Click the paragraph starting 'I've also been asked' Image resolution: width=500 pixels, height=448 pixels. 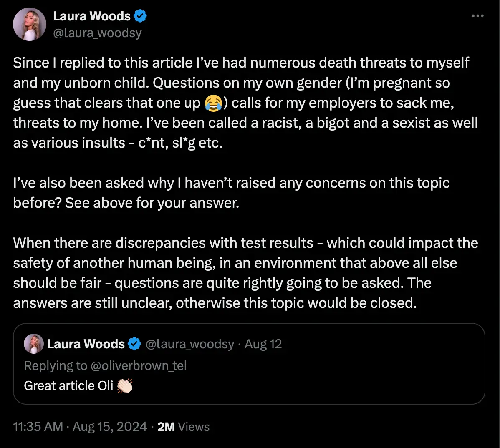coord(231,193)
